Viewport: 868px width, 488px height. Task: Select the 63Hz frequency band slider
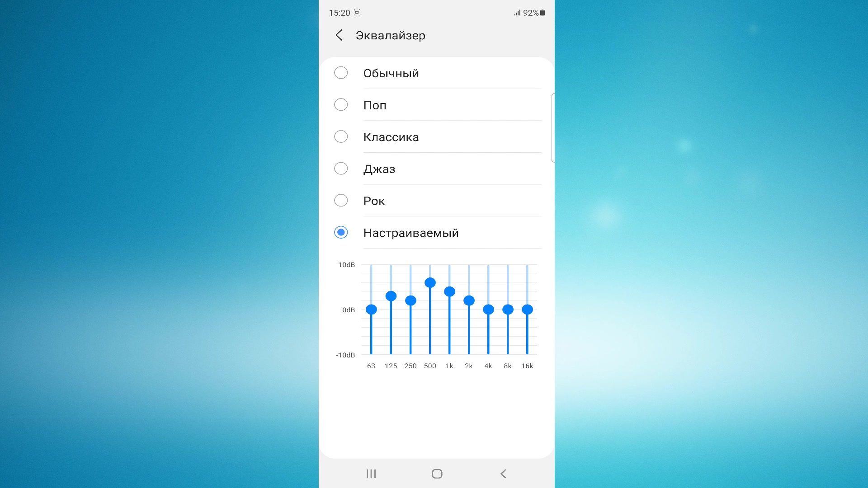(x=371, y=308)
